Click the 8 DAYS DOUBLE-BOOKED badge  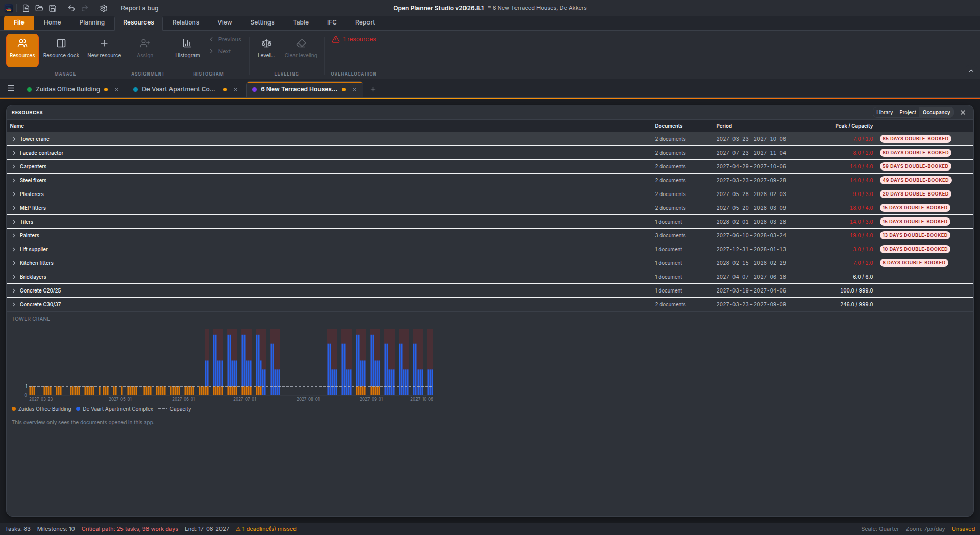pos(914,263)
